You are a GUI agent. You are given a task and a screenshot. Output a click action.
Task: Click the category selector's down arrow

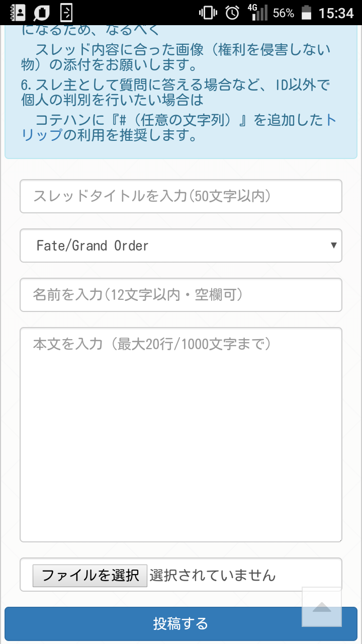click(333, 246)
